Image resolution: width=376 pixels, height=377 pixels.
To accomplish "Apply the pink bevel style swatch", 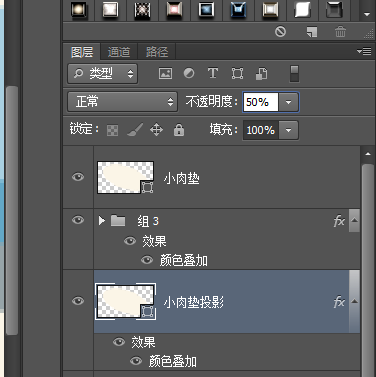I will (174, 10).
